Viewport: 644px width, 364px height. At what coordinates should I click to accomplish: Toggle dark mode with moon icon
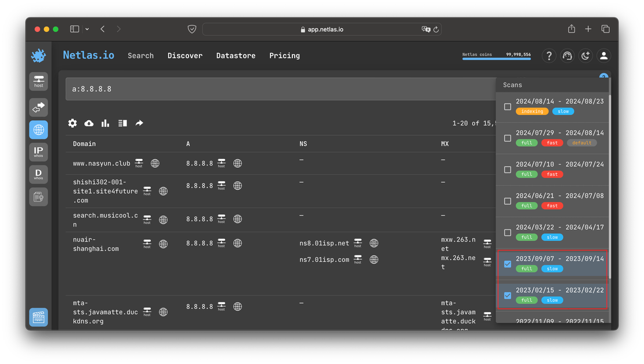click(585, 56)
